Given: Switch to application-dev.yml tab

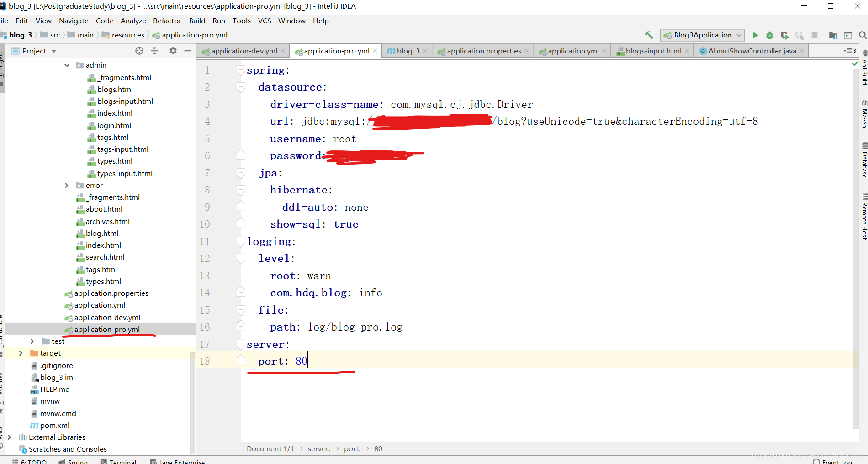Looking at the screenshot, I should 244,51.
